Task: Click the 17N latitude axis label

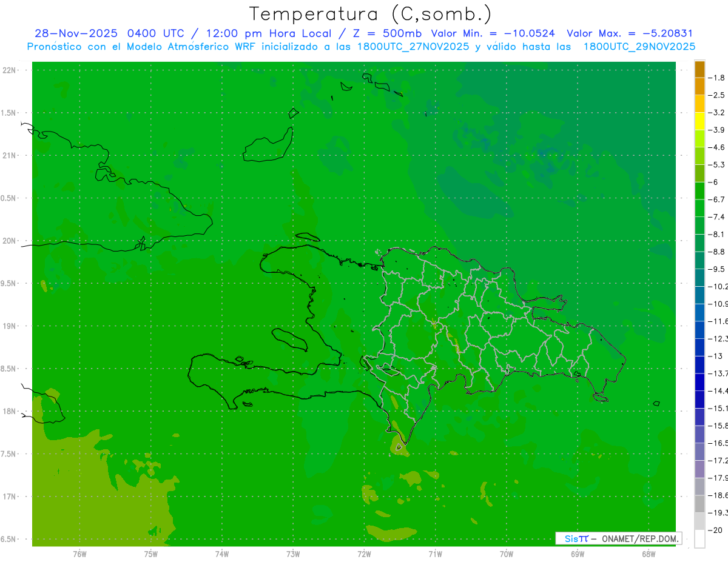Action: pos(8,497)
